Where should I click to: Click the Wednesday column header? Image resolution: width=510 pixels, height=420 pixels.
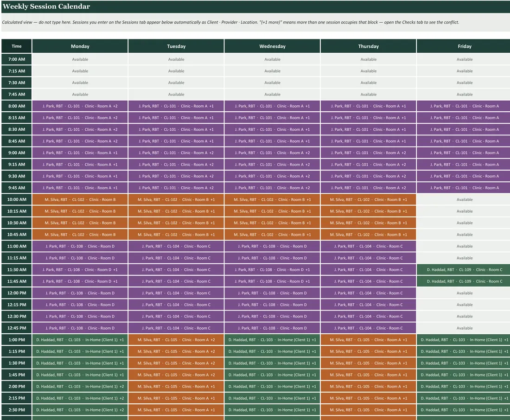pyautogui.click(x=272, y=46)
